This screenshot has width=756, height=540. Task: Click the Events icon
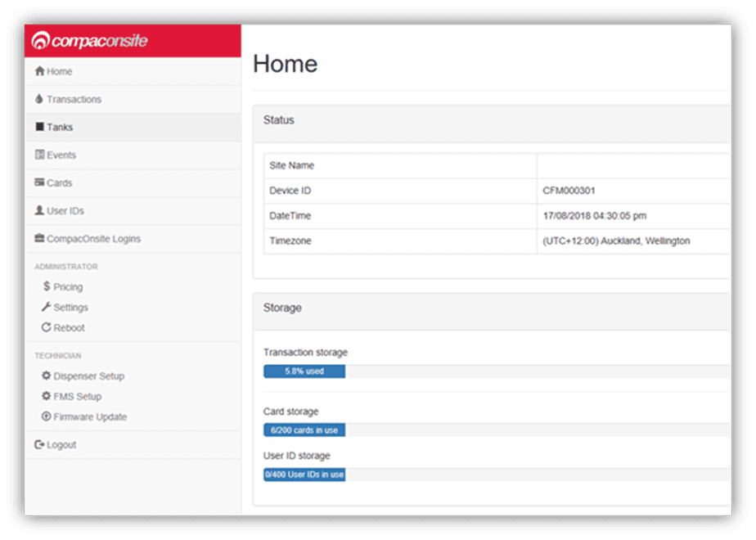pos(39,155)
